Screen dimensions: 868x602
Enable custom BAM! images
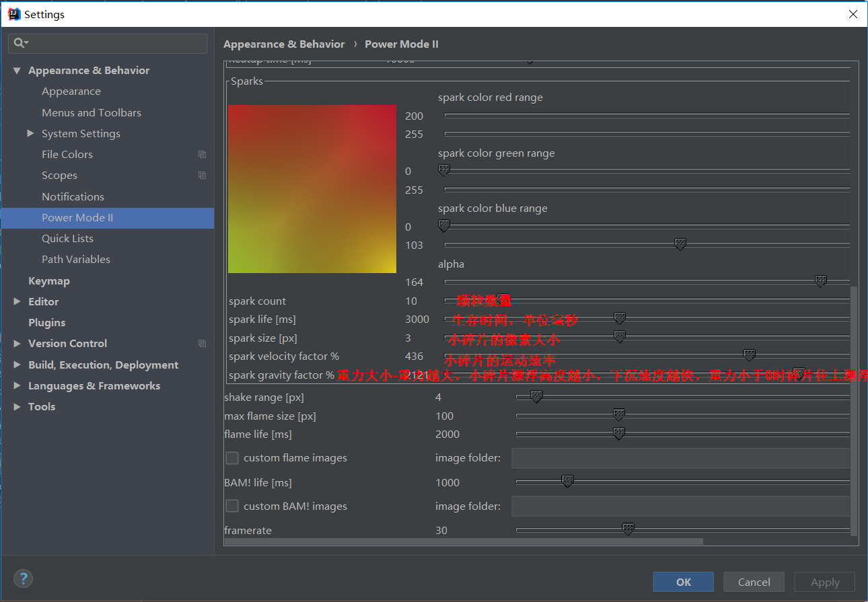tap(231, 506)
